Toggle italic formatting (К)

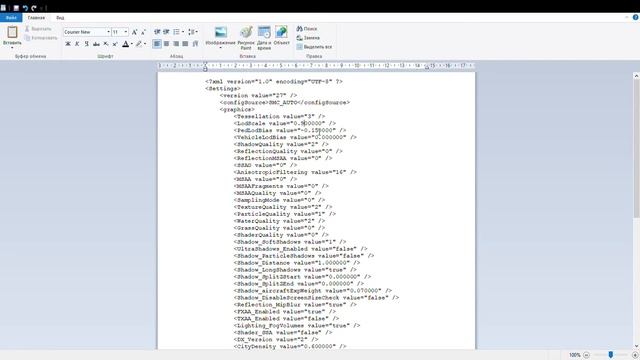click(x=77, y=44)
